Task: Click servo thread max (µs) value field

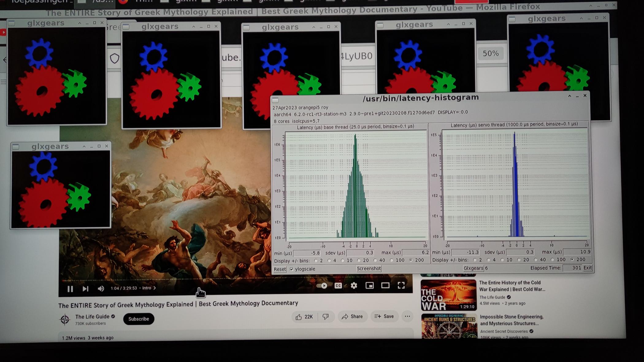Action: point(577,252)
